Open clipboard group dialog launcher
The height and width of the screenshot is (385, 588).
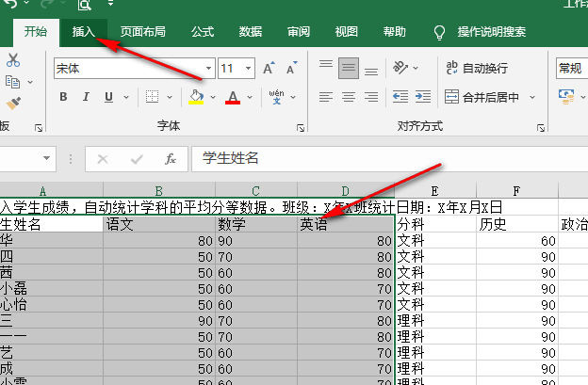coord(39,128)
